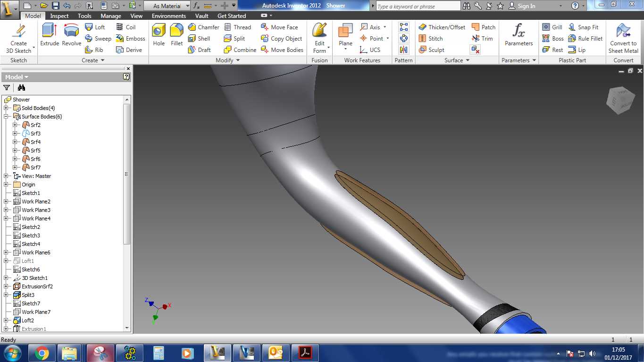Viewport: 644px width, 362px height.
Task: Click Convert to Sheet Metal
Action: pos(623,38)
